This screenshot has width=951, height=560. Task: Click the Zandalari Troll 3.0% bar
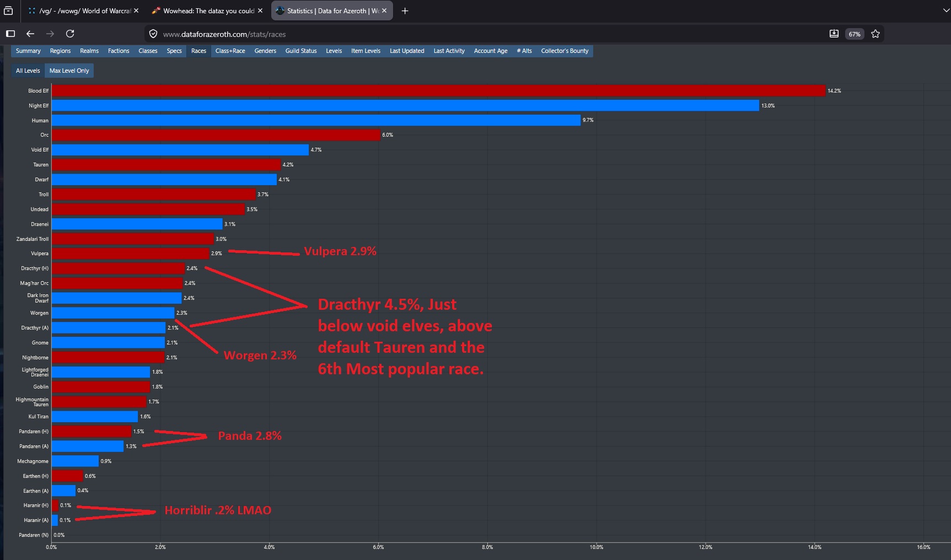[133, 239]
